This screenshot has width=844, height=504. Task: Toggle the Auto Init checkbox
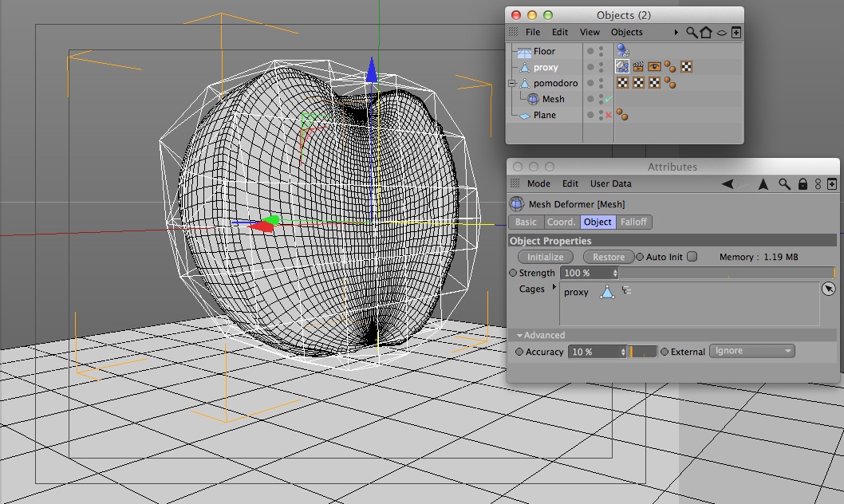pos(692,257)
